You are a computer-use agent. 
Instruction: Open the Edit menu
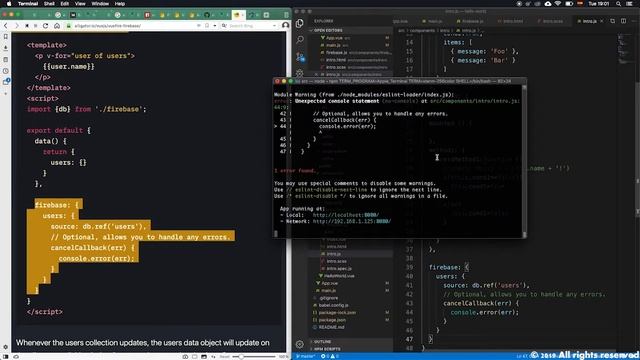click(64, 4)
